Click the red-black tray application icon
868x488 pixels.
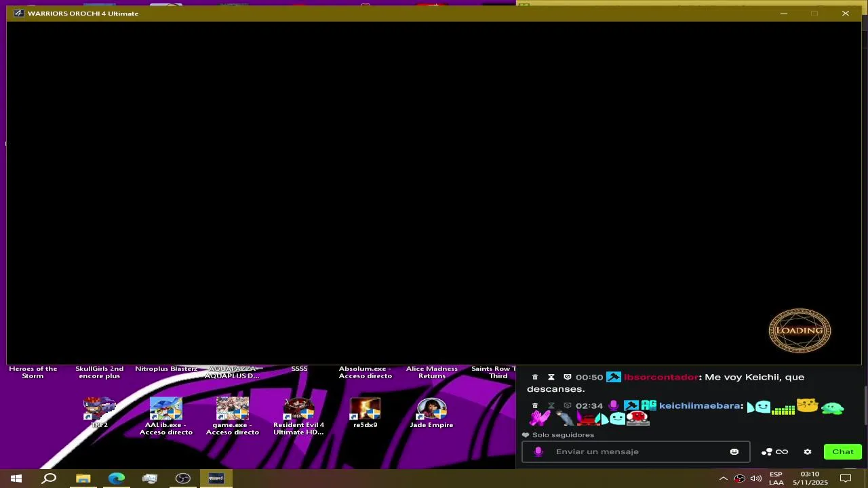click(740, 479)
